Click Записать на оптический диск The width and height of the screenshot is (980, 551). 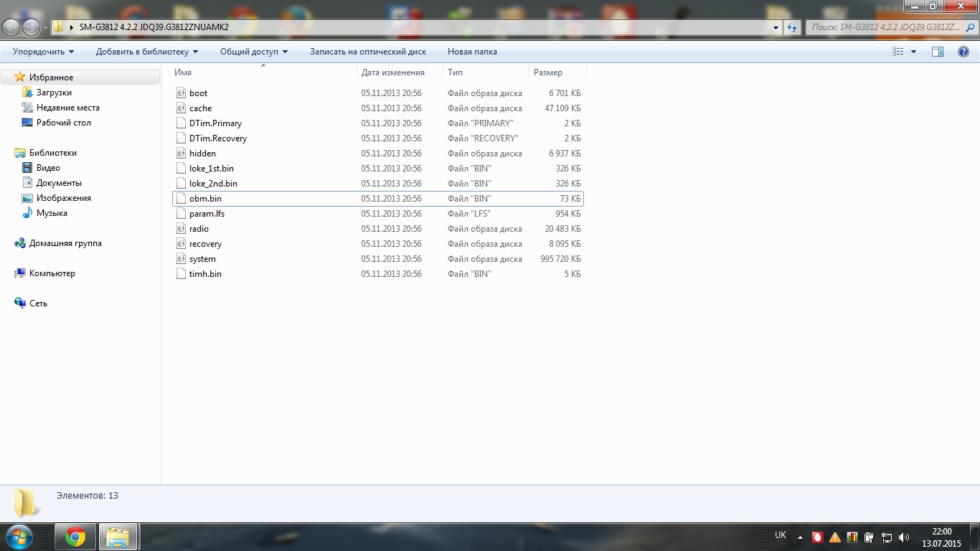[367, 52]
